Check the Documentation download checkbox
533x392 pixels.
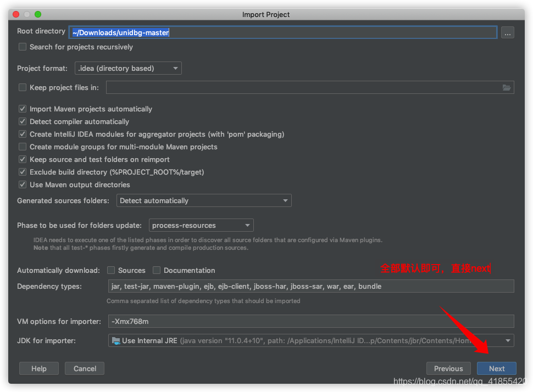157,270
